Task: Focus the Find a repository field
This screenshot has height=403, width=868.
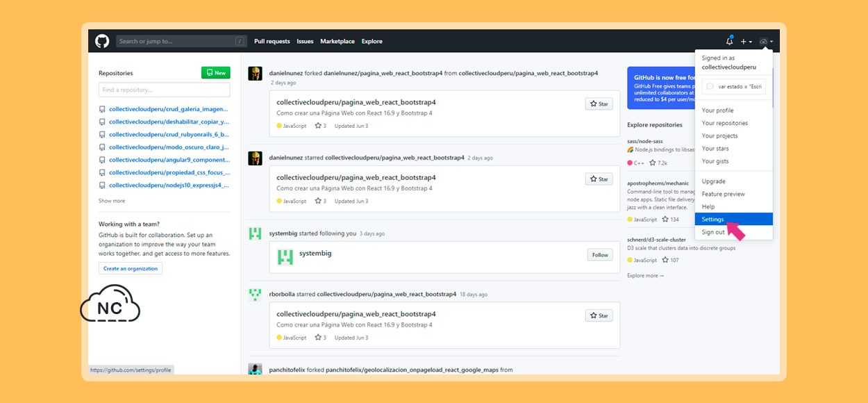Action: pyautogui.click(x=165, y=90)
